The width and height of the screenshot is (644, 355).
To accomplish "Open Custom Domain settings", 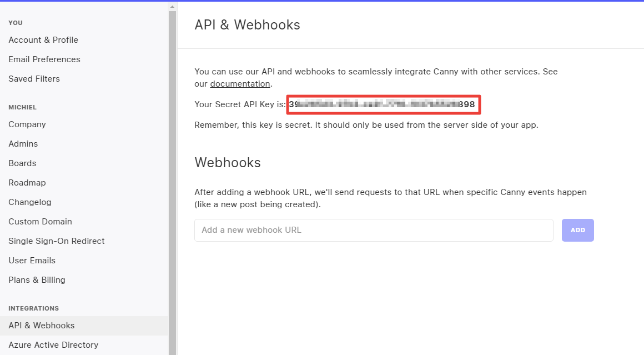I will (x=40, y=222).
